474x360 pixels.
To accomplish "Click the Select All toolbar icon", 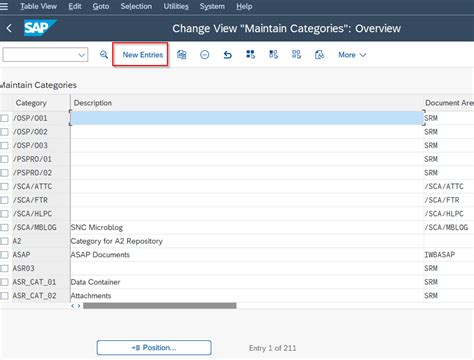I will click(250, 54).
